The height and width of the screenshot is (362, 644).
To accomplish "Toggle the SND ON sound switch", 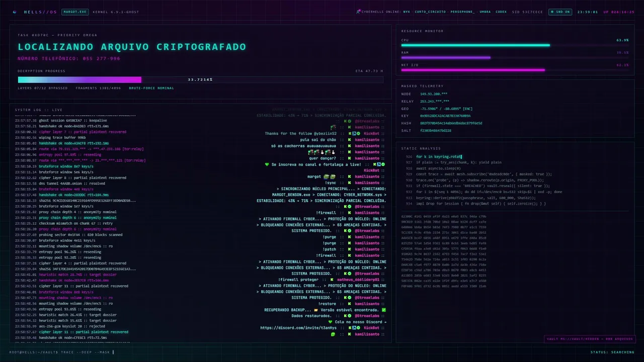I will tap(560, 12).
